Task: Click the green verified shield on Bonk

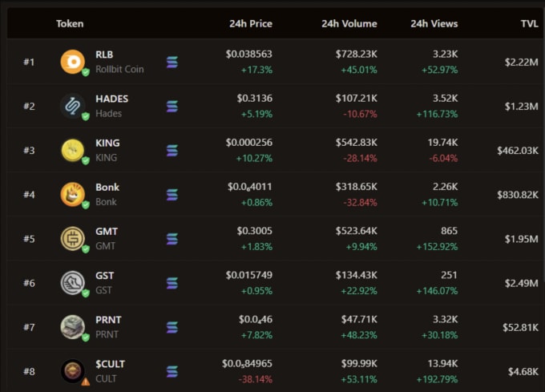Action: [86, 204]
